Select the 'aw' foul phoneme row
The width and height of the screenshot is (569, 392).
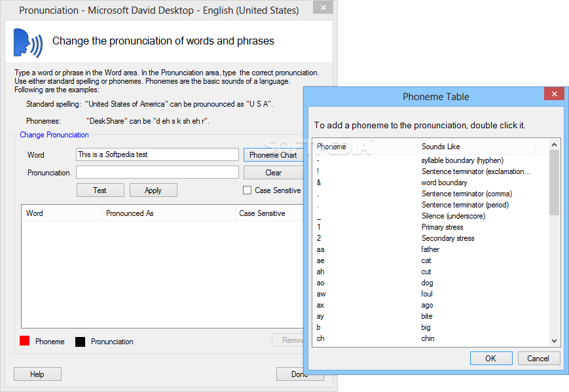(431, 294)
